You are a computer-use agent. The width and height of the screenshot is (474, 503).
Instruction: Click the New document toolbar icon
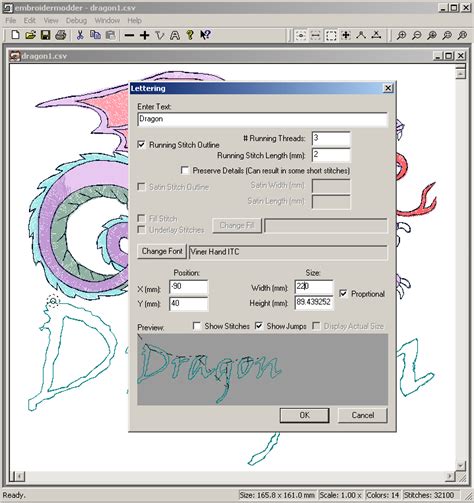(x=15, y=35)
